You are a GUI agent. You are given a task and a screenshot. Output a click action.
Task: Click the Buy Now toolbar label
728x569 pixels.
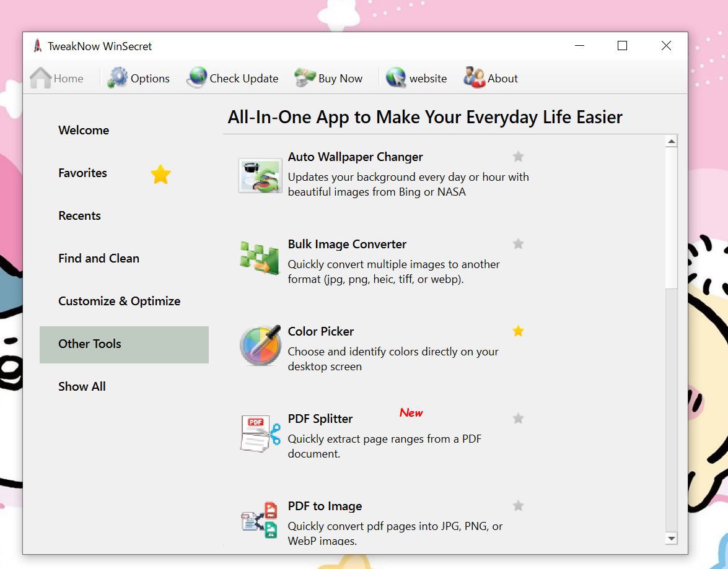pyautogui.click(x=340, y=79)
